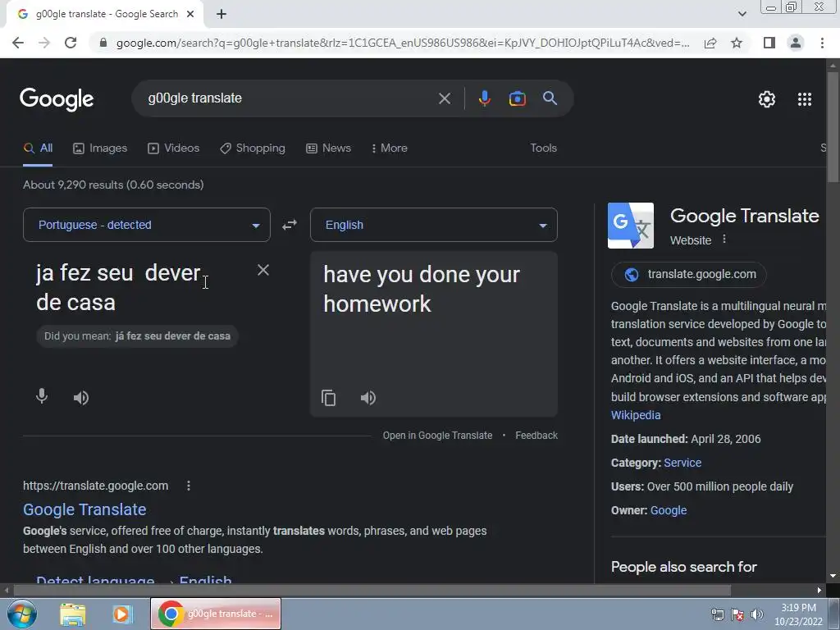
Task: Open the Portuguese - detected source language dropdown
Action: click(x=147, y=225)
